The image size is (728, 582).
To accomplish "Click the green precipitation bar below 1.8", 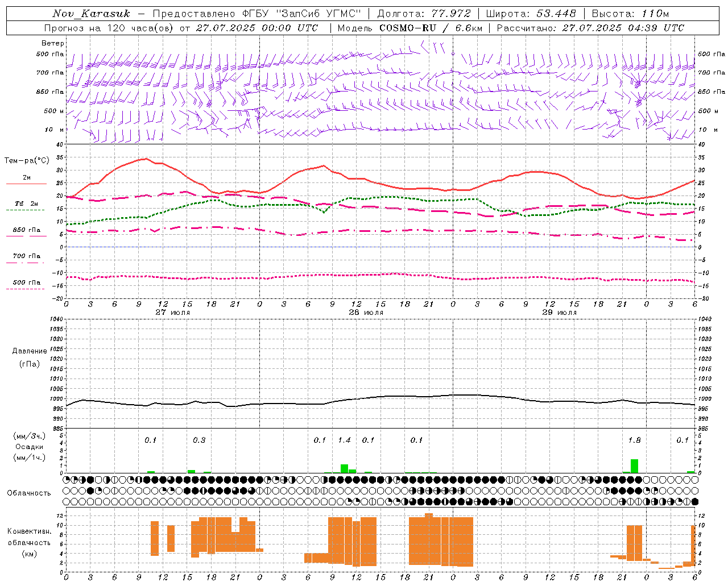I will coord(634,466).
